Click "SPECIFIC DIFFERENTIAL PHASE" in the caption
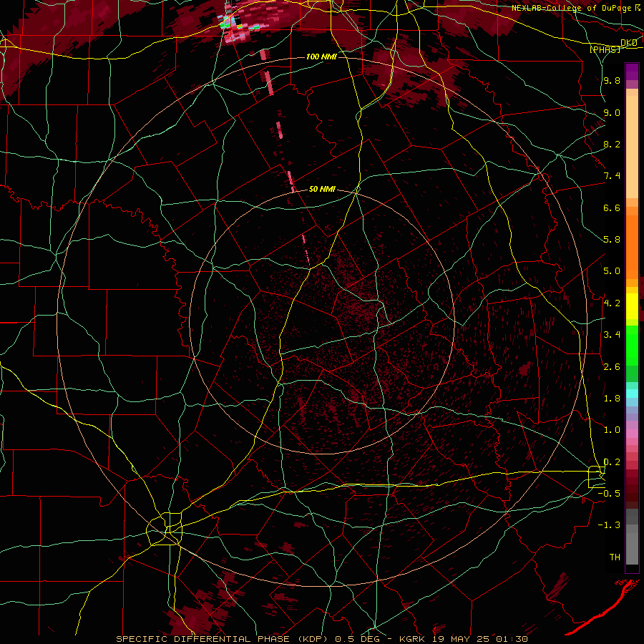 coord(203,639)
